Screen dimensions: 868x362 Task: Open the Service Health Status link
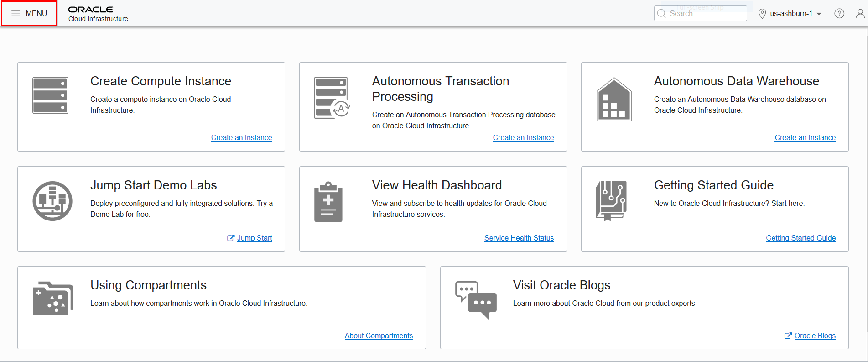click(519, 238)
